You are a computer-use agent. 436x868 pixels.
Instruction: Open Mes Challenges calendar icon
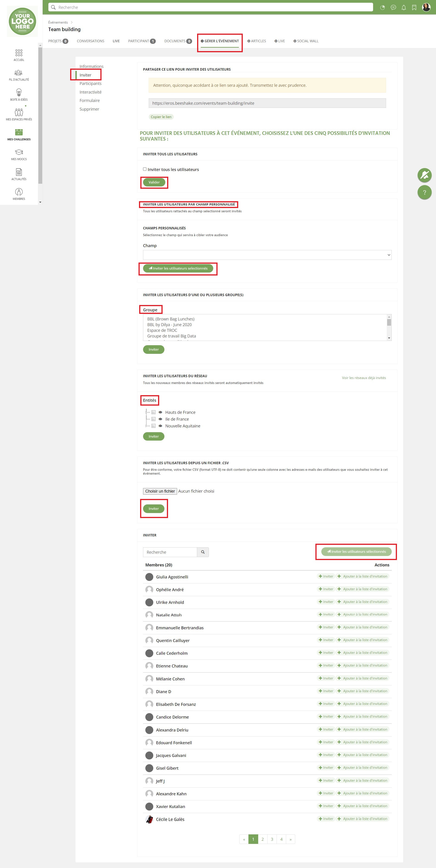click(19, 132)
